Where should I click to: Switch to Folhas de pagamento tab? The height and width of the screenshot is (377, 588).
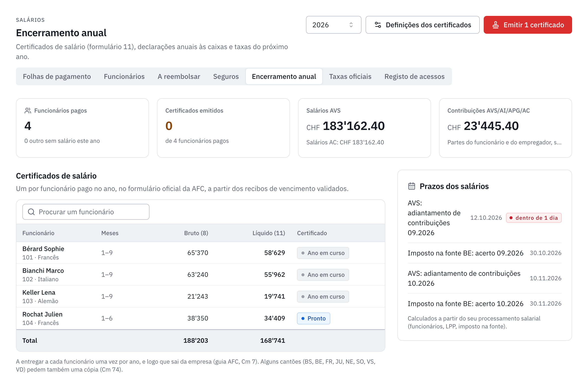[x=57, y=76]
